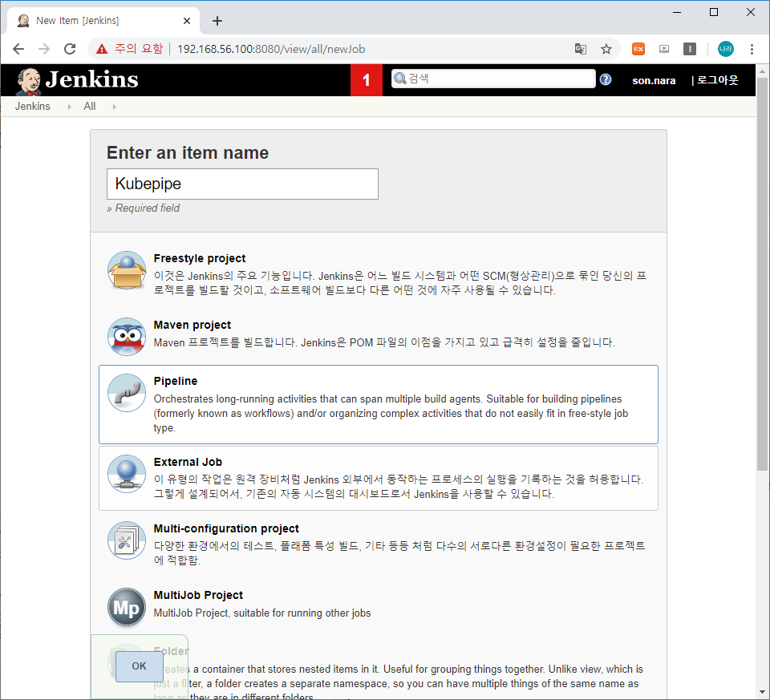The height and width of the screenshot is (700, 770).
Task: Open the cast/media extension icon
Action: 664,49
